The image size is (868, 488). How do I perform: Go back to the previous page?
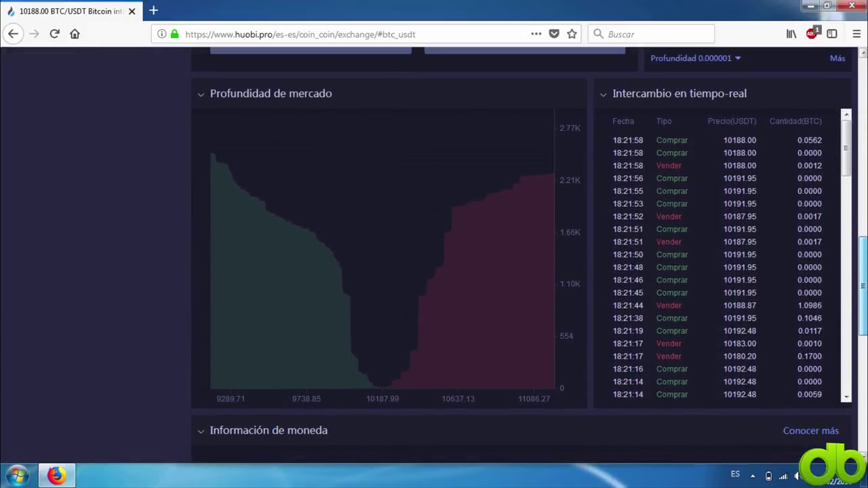[x=13, y=34]
